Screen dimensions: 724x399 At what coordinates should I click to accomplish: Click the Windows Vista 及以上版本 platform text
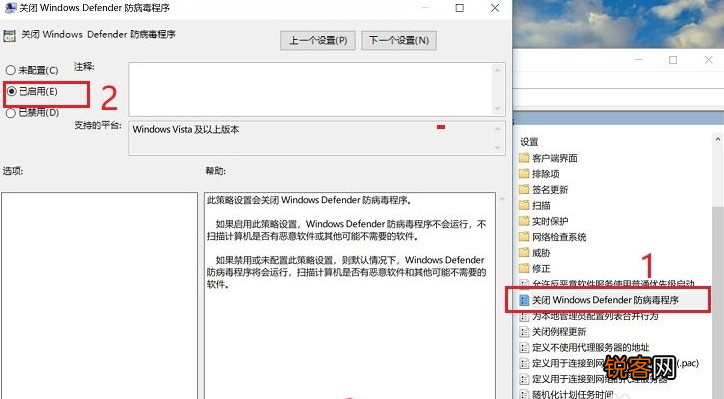coord(186,129)
